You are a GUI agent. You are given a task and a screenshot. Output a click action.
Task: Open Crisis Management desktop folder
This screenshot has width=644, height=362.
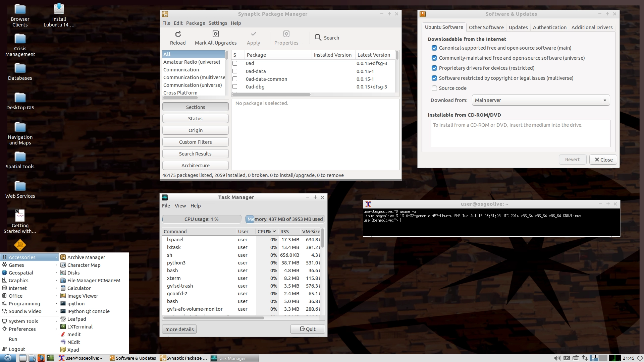(20, 45)
